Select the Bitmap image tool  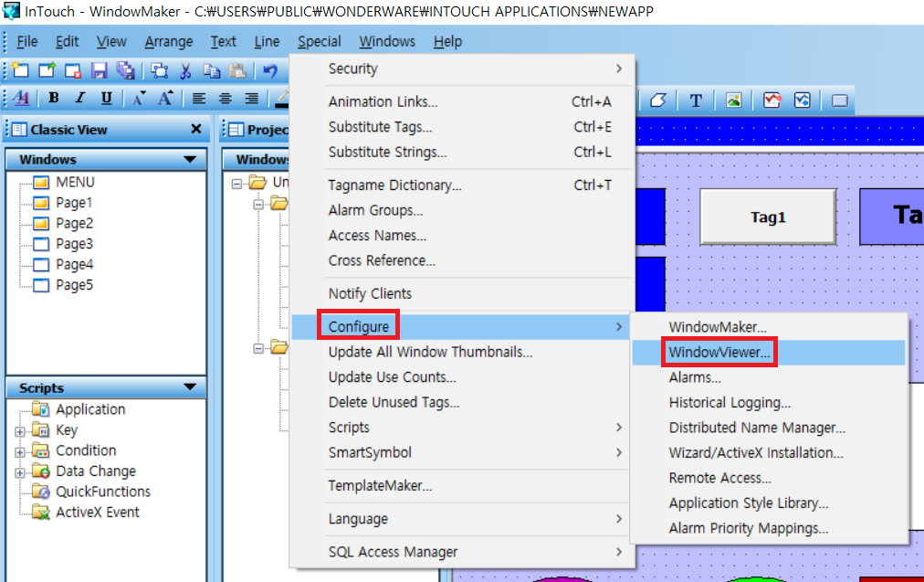[734, 101]
